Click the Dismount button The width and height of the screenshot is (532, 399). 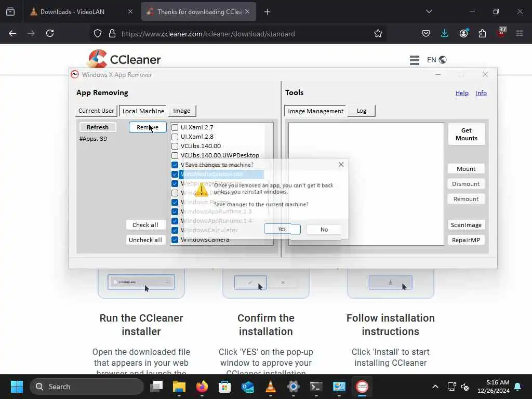[466, 184]
